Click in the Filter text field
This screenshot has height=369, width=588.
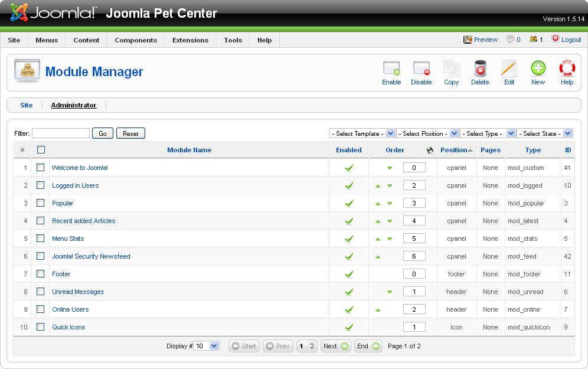(61, 133)
